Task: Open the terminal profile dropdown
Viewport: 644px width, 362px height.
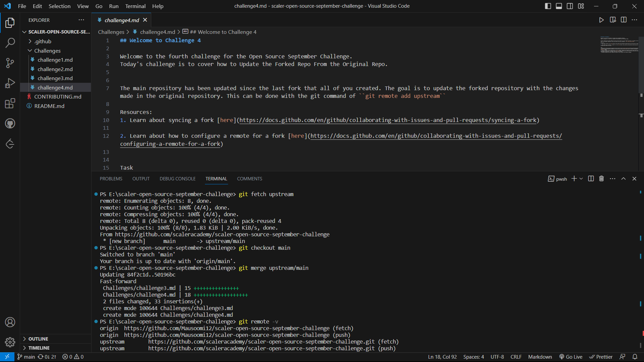Action: (x=581, y=179)
